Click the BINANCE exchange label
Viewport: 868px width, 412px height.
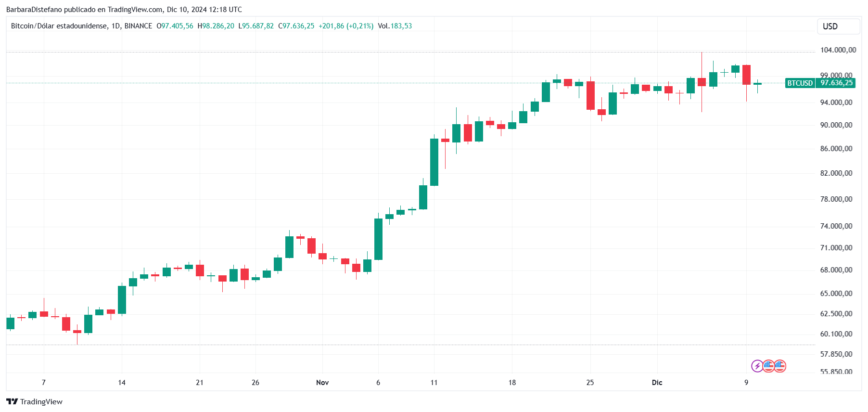(138, 26)
